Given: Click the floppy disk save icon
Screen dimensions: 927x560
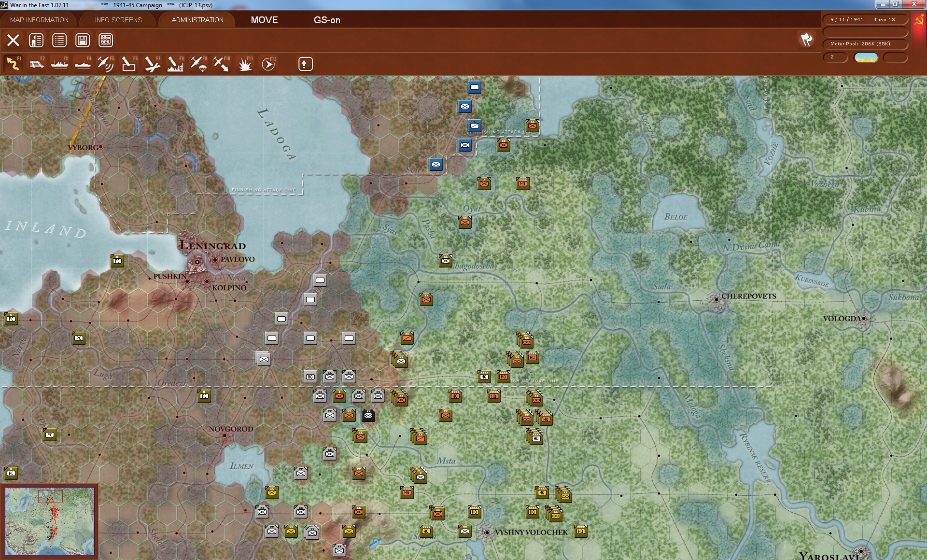Looking at the screenshot, I should point(83,40).
